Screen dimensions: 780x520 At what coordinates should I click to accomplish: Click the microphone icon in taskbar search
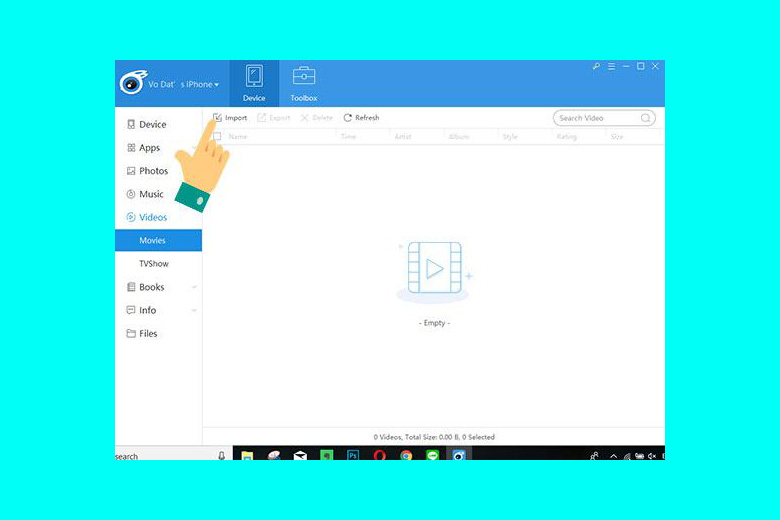(222, 455)
